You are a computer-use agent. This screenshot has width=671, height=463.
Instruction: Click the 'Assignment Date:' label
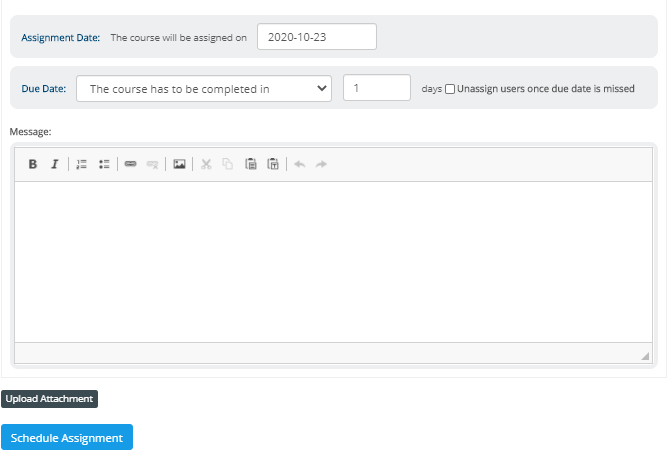tap(61, 38)
